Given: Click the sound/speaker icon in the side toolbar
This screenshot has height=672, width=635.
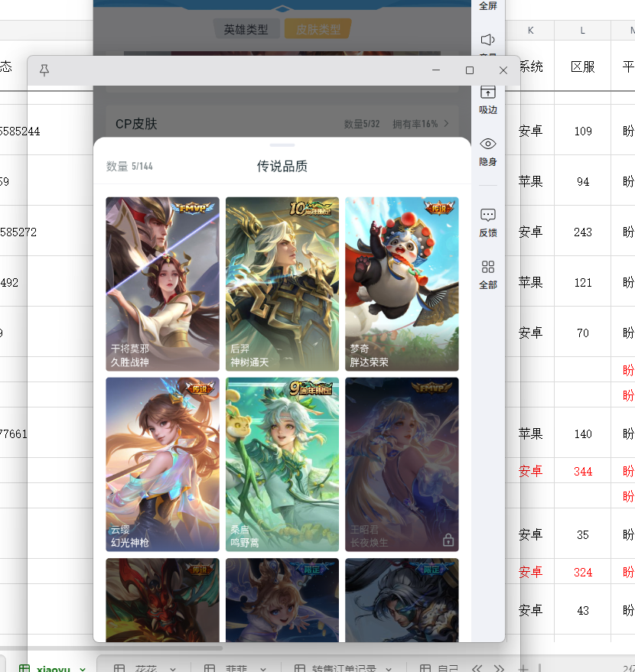Looking at the screenshot, I should pos(487,40).
